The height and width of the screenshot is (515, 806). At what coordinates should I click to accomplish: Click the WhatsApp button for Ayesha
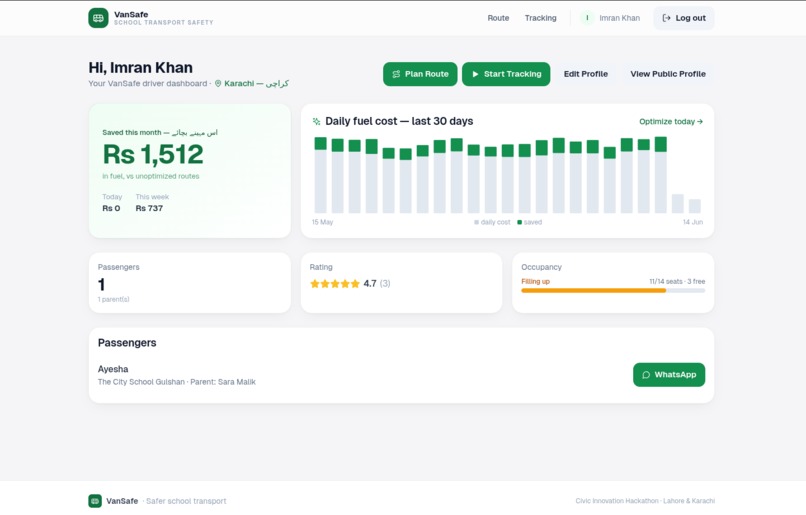point(669,375)
